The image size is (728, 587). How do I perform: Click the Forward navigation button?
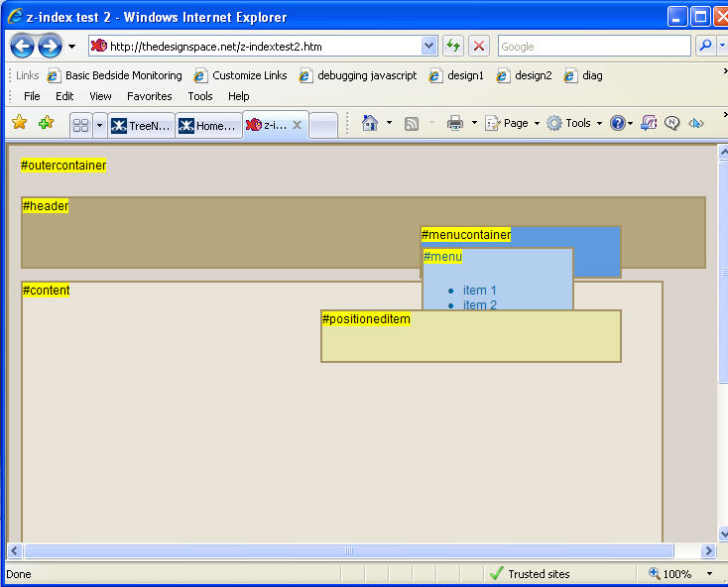[x=50, y=46]
